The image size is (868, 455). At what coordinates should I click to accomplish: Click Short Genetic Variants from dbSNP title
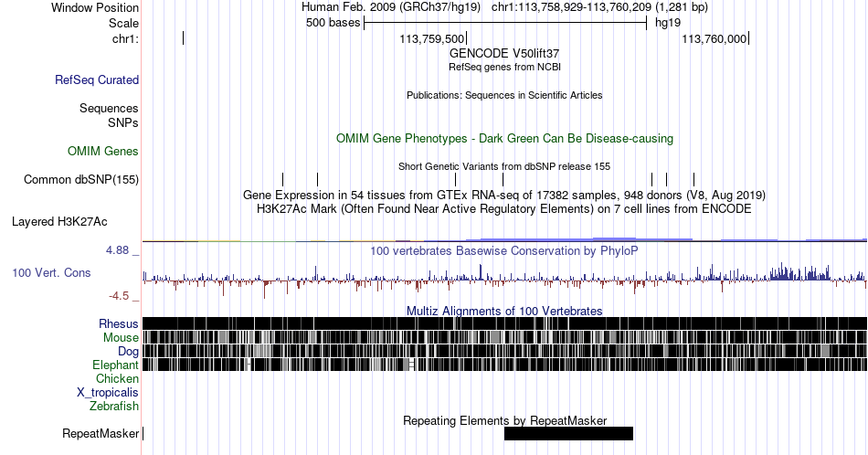(504, 166)
